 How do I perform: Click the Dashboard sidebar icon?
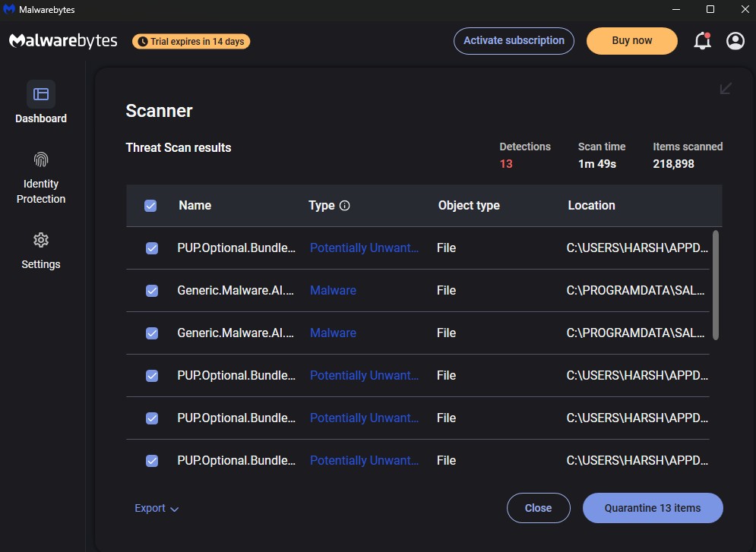[41, 94]
